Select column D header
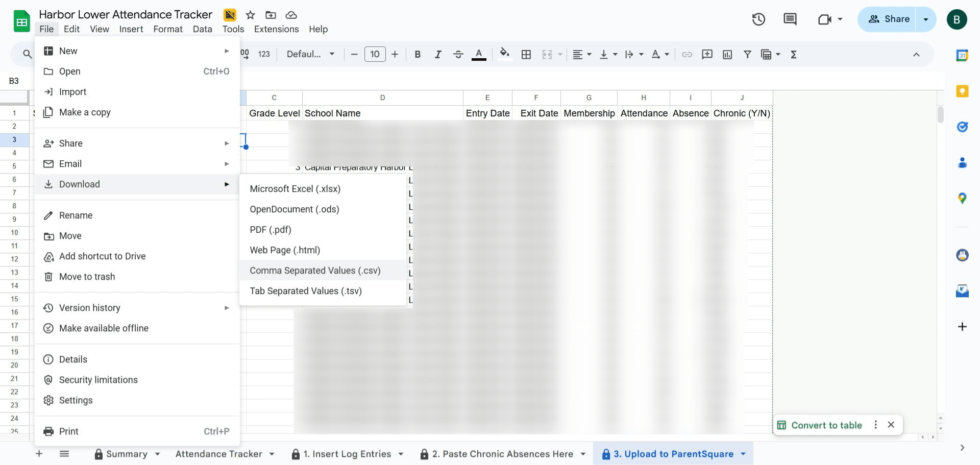Screen dimensions: 980x465 [x=382, y=97]
